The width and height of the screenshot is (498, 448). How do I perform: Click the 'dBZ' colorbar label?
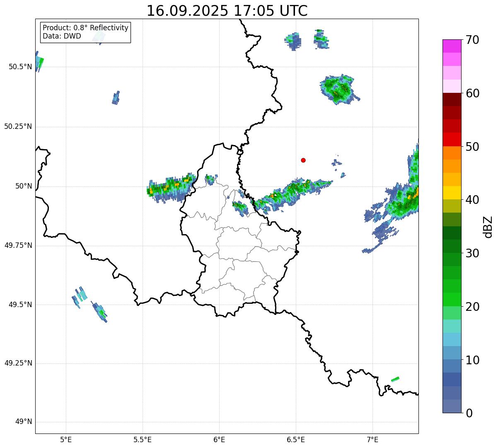point(488,226)
